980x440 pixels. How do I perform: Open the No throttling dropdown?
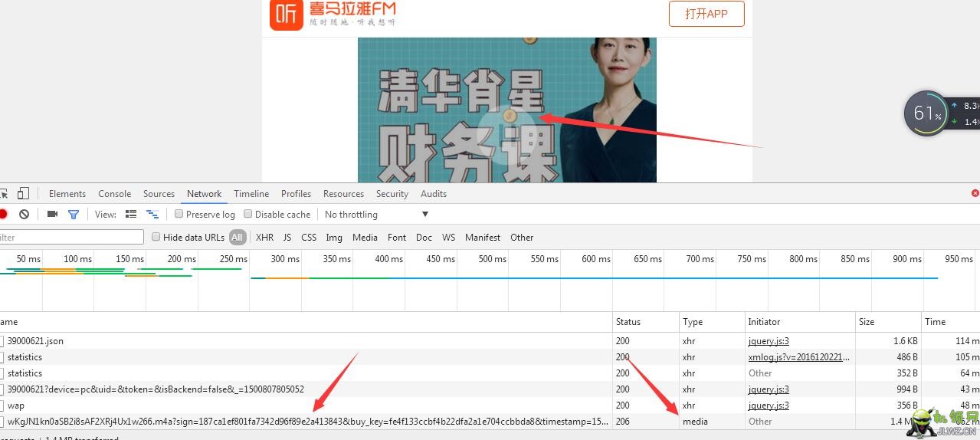[x=376, y=215]
